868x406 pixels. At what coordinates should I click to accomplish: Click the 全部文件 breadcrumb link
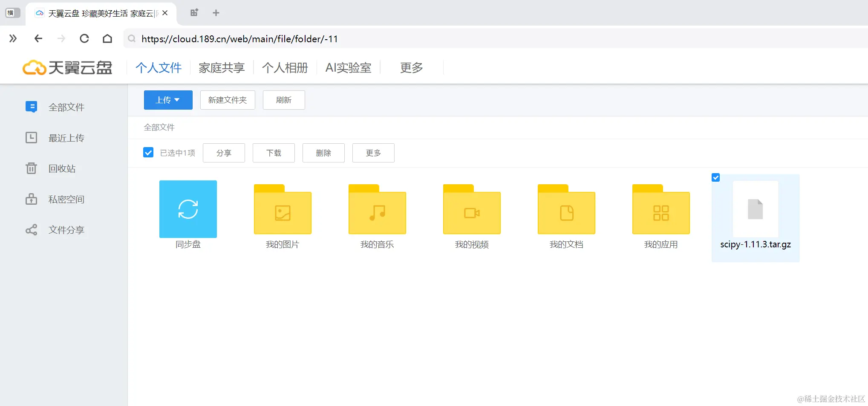tap(159, 127)
